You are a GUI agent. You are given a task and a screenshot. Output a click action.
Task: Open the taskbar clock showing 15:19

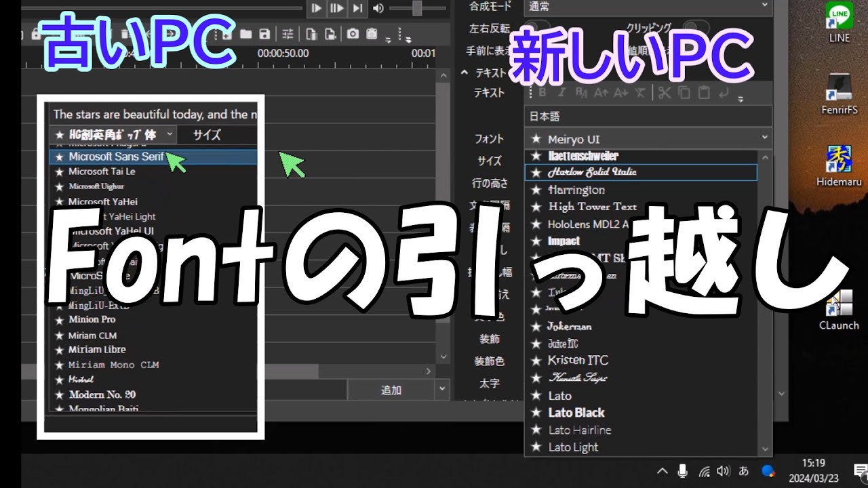(813, 470)
